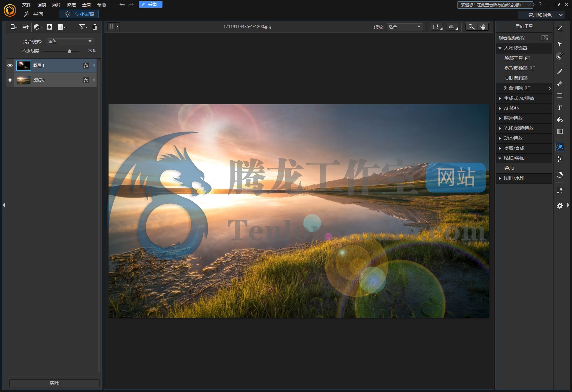Open the 照片 menu

tap(57, 5)
